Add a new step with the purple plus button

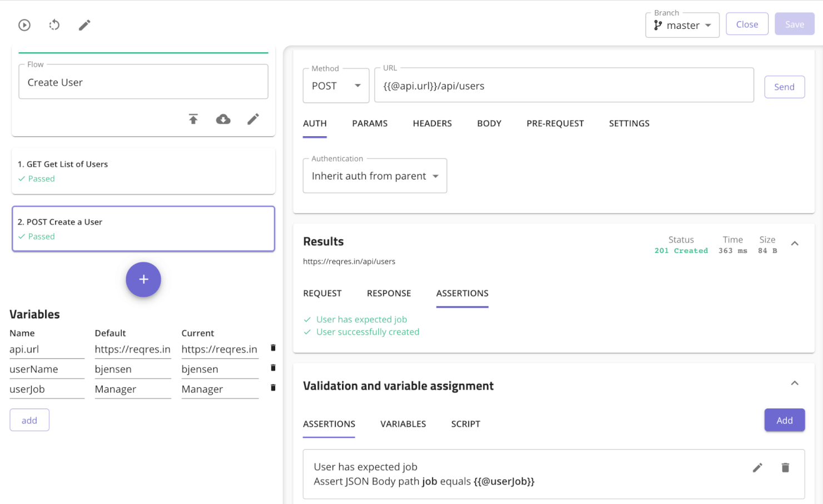pos(143,280)
